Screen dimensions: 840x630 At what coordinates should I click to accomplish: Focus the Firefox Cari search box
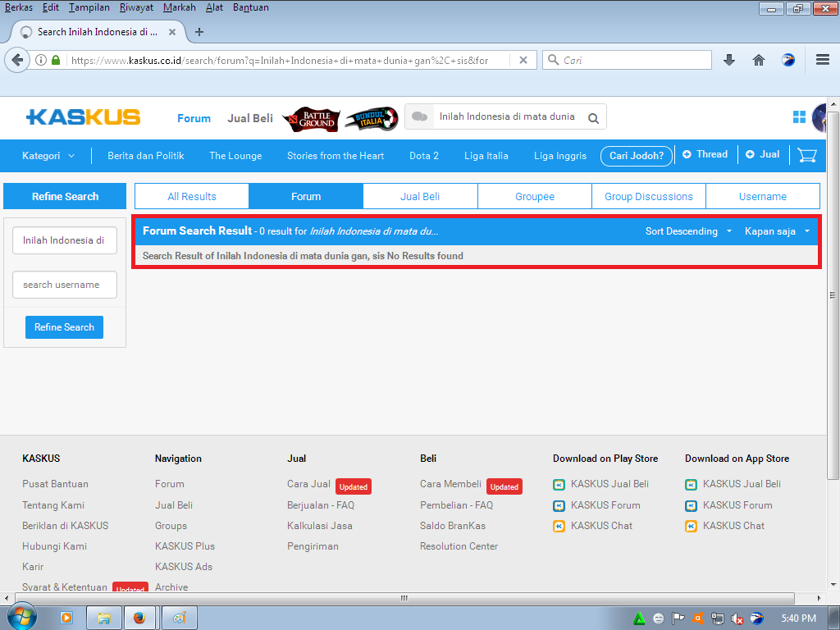(627, 60)
